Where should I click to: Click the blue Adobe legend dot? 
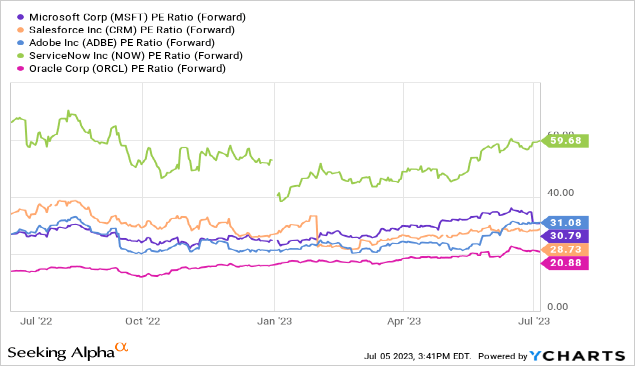(20, 43)
